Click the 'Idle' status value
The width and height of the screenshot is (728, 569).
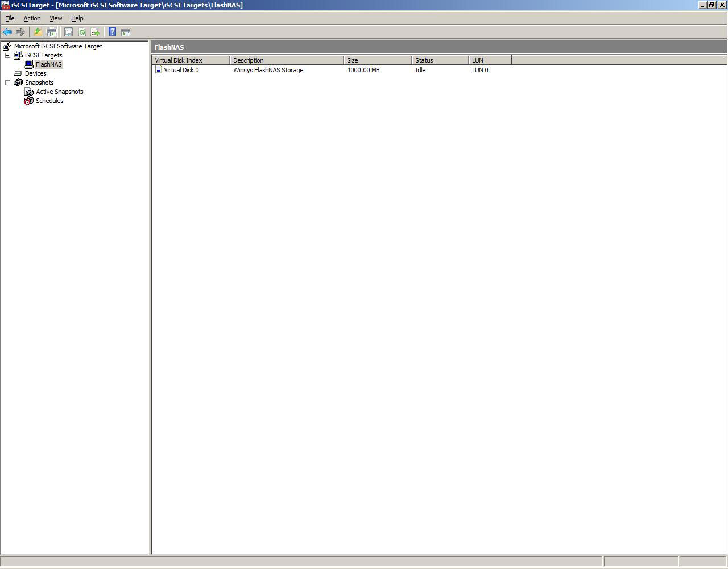click(420, 70)
